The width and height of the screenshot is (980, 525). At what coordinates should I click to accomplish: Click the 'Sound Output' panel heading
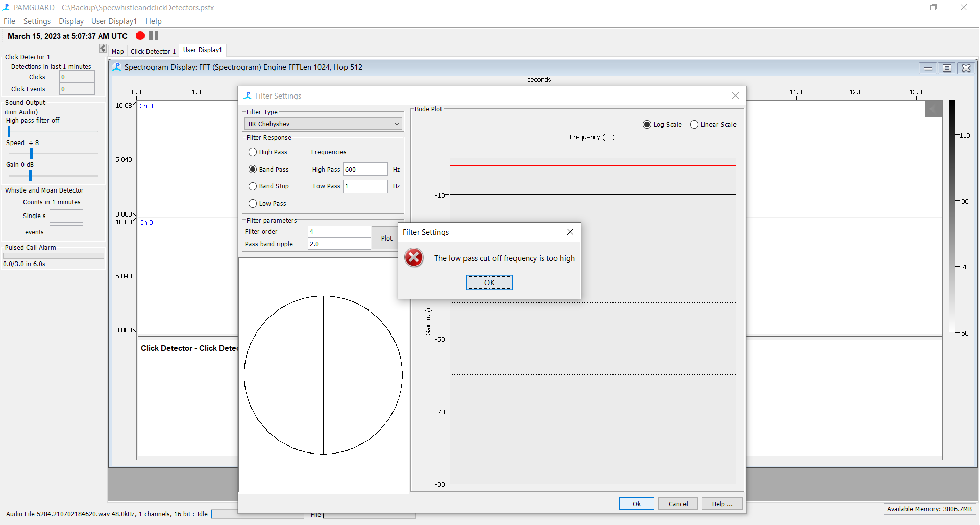25,102
